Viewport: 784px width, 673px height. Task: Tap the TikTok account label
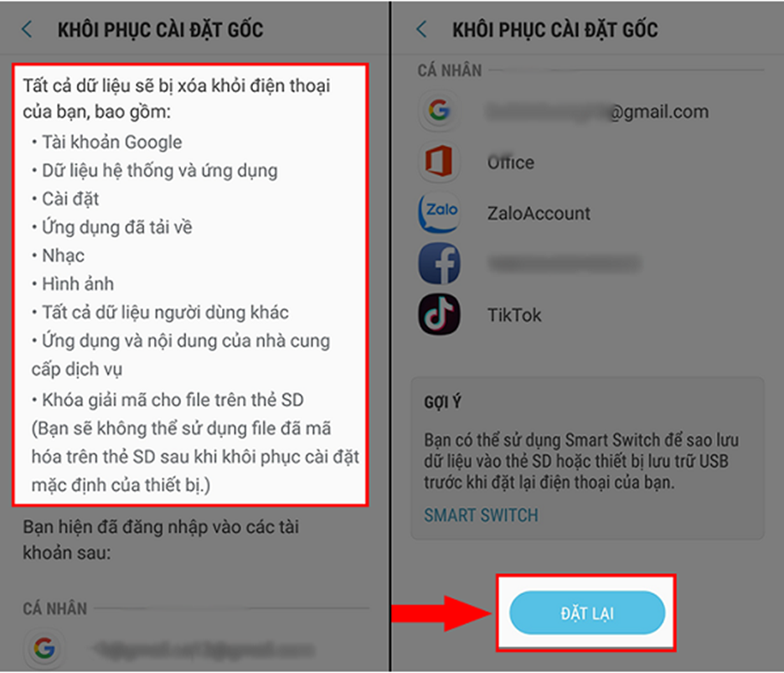tap(514, 315)
